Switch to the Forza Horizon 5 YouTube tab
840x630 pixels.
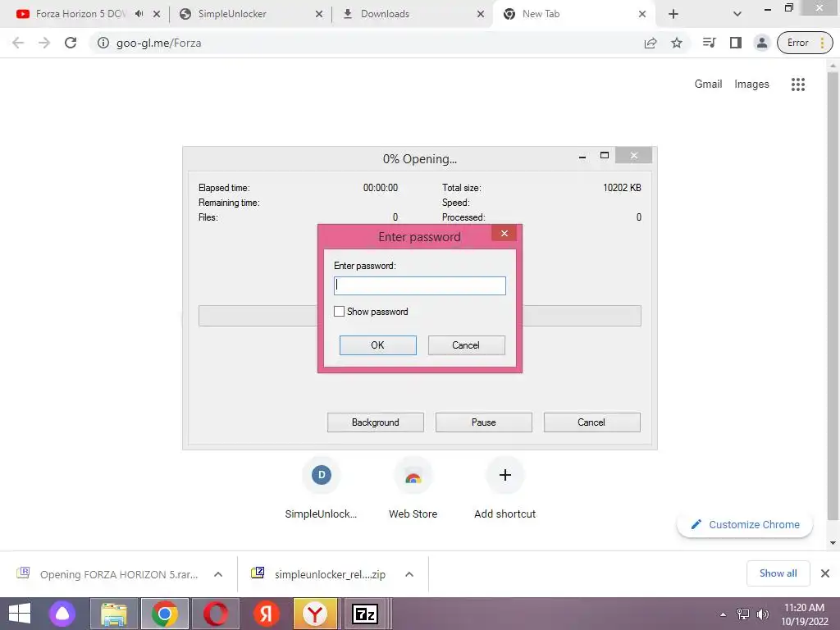80,14
